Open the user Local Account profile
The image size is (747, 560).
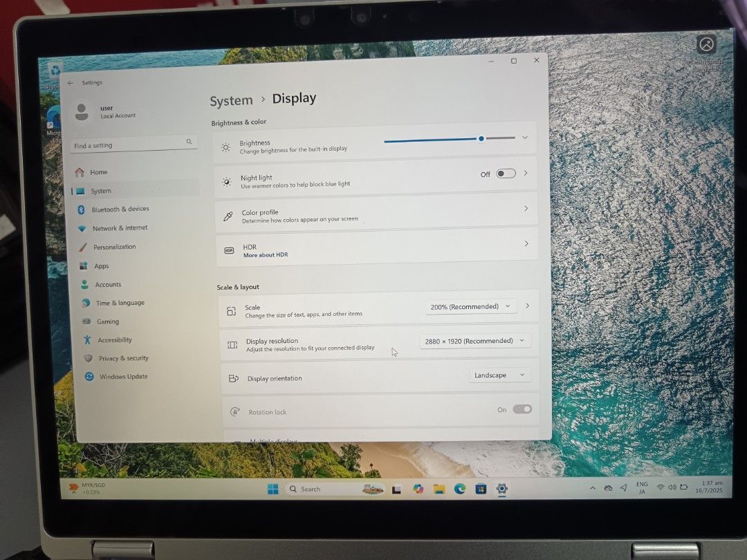point(106,112)
